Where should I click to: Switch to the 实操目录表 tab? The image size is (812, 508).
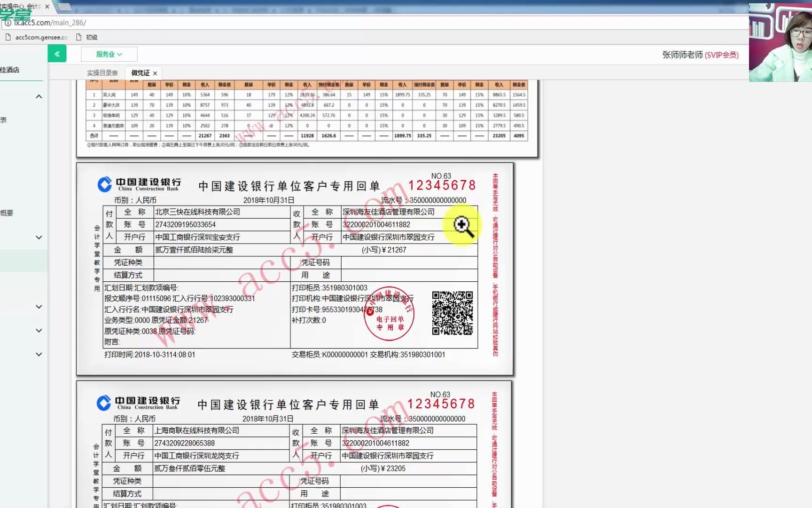[102, 73]
